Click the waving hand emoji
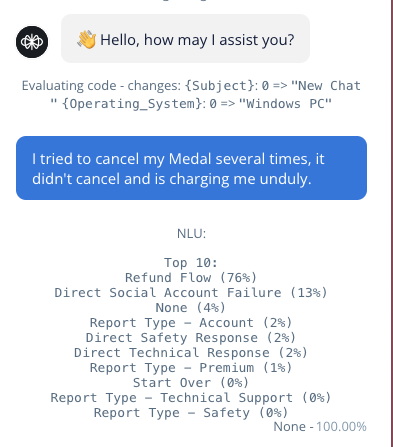Viewport: 393px width, 447px height. (x=87, y=40)
